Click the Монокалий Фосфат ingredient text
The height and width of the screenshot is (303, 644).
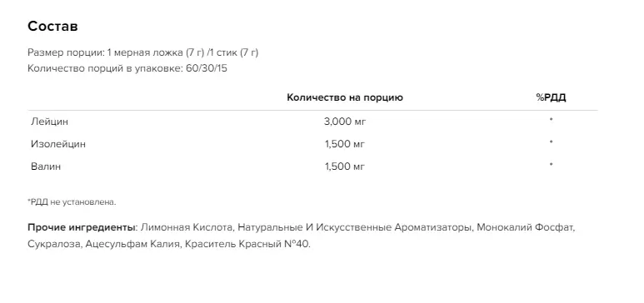tap(527, 227)
